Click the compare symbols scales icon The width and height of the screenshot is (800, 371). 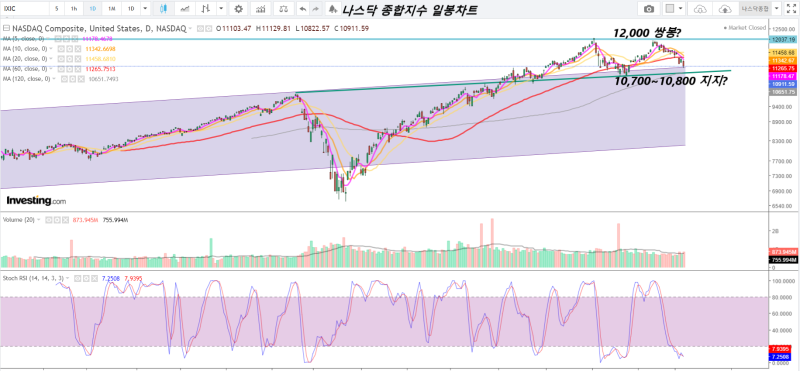click(284, 9)
